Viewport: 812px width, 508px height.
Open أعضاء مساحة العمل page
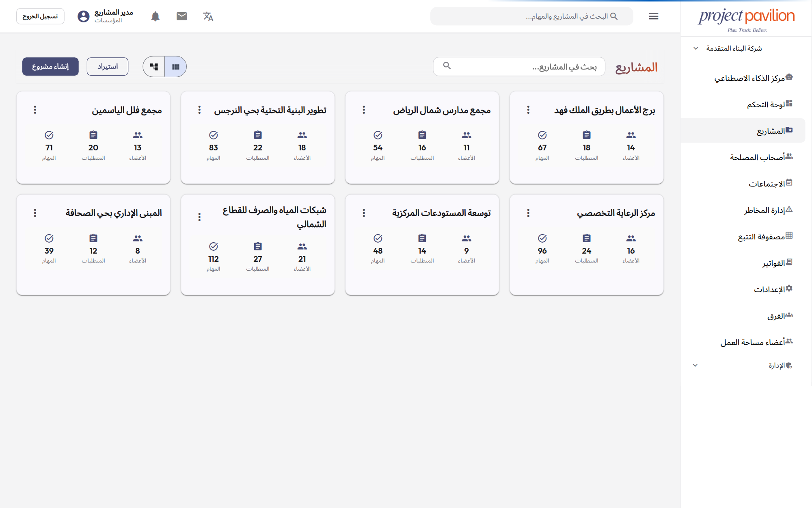pos(743,342)
